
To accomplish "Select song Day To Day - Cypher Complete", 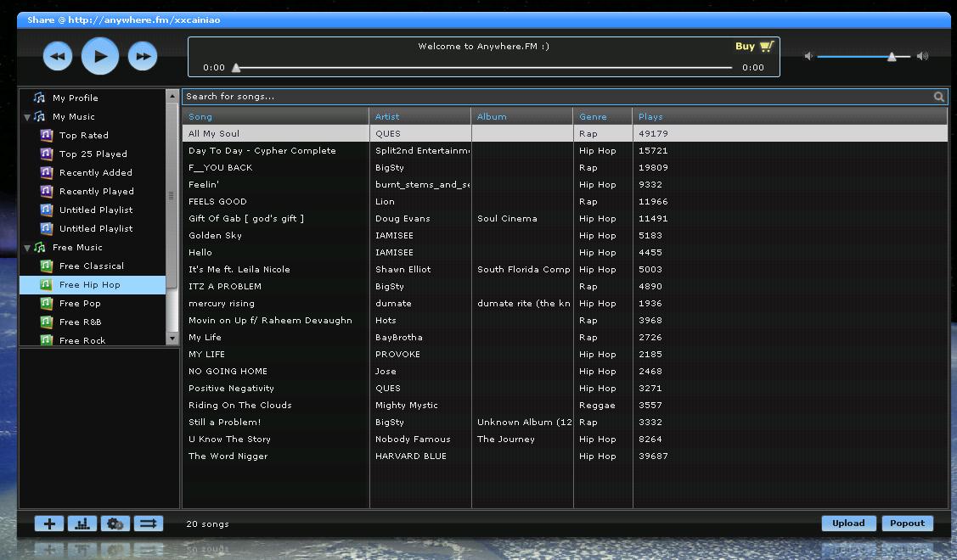I will point(565,151).
